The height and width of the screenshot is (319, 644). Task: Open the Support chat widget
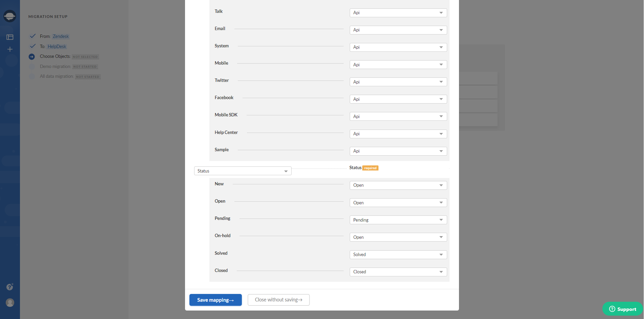[622, 309]
